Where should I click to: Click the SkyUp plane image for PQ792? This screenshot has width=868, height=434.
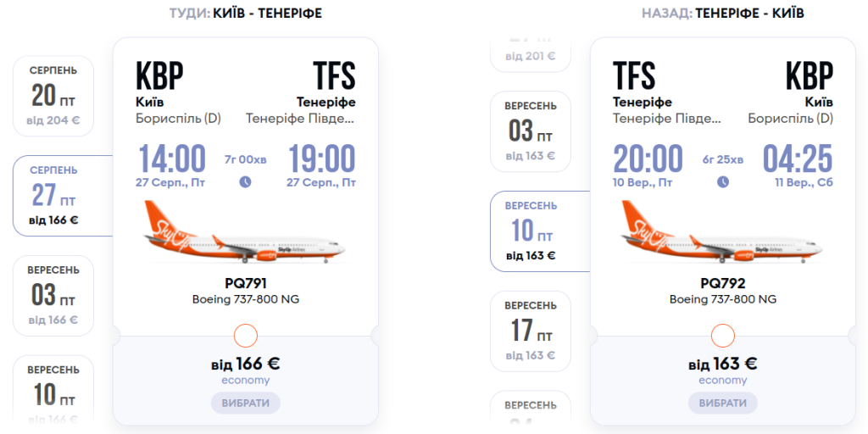point(723,232)
